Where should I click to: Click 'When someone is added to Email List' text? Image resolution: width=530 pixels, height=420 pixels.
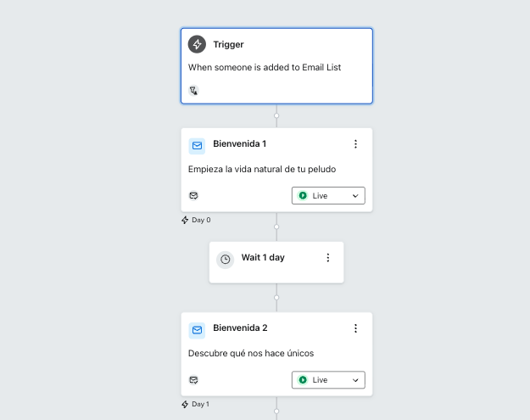point(264,67)
